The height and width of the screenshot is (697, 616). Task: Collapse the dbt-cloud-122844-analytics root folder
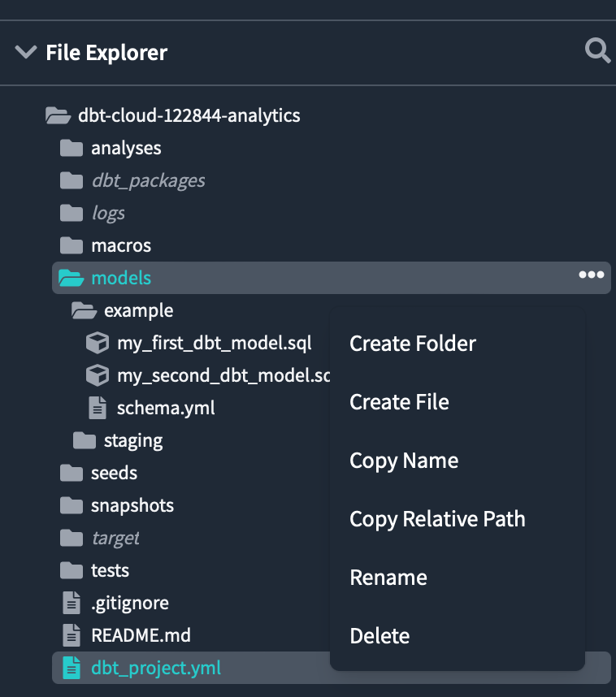coord(57,115)
